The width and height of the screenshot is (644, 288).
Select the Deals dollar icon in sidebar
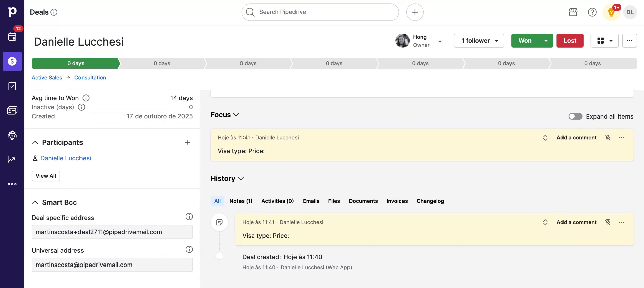12,61
